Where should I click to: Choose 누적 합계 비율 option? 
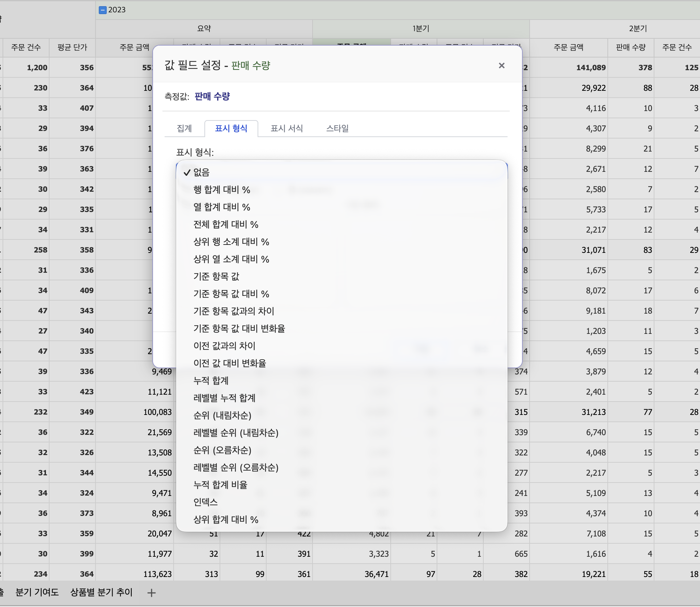[341, 485]
